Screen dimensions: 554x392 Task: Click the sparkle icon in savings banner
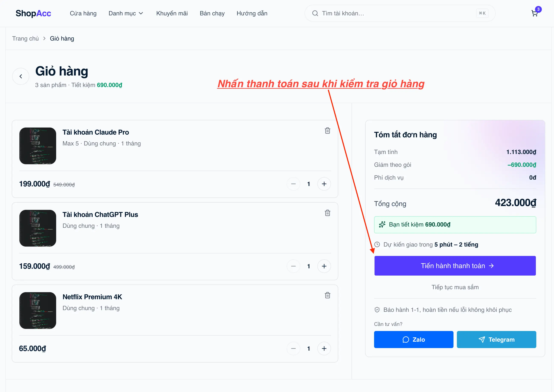coord(382,225)
